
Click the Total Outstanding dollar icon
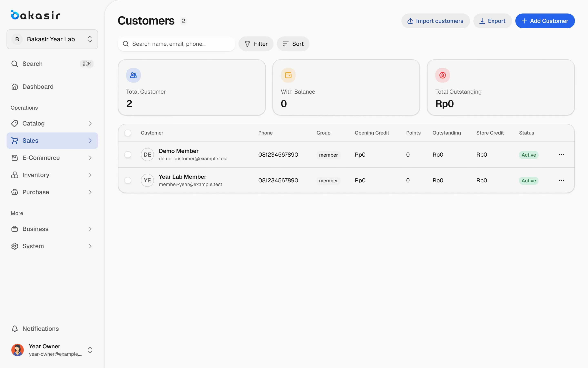442,75
